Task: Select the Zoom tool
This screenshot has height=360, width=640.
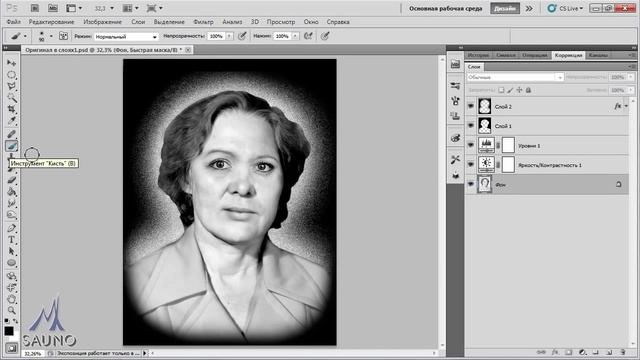Action: tap(11, 311)
